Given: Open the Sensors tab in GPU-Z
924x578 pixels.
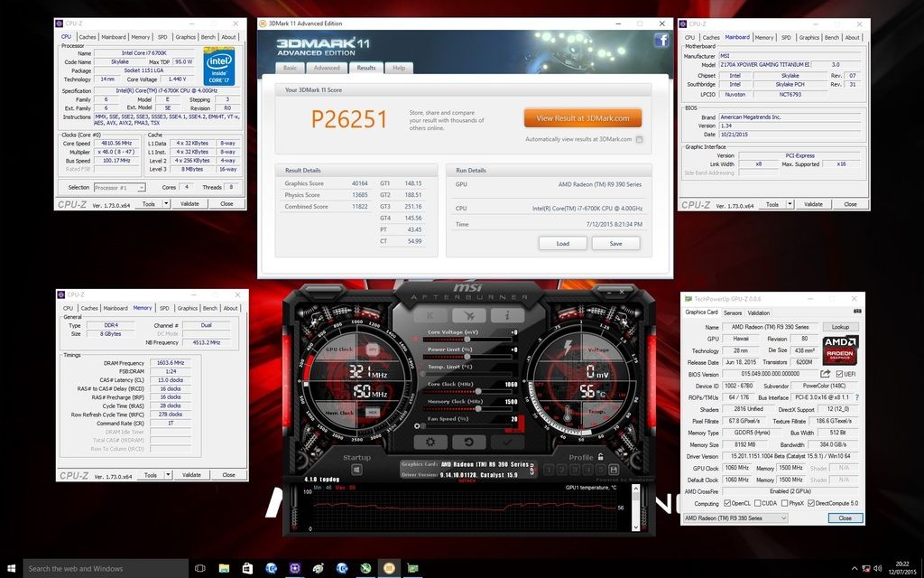Looking at the screenshot, I should tap(733, 312).
